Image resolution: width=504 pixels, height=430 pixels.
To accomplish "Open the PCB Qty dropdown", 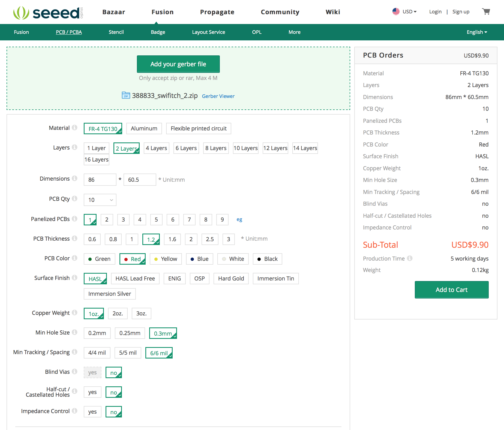I will click(100, 200).
